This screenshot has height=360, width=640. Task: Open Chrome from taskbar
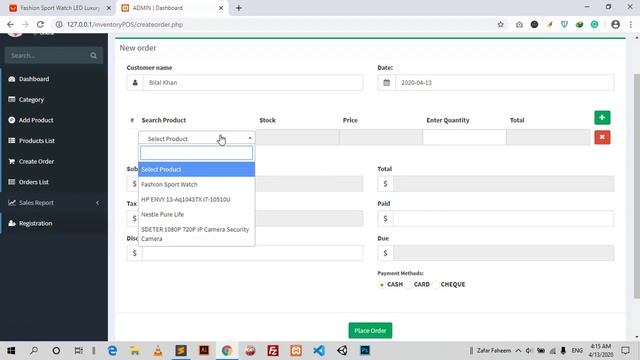coord(227,351)
